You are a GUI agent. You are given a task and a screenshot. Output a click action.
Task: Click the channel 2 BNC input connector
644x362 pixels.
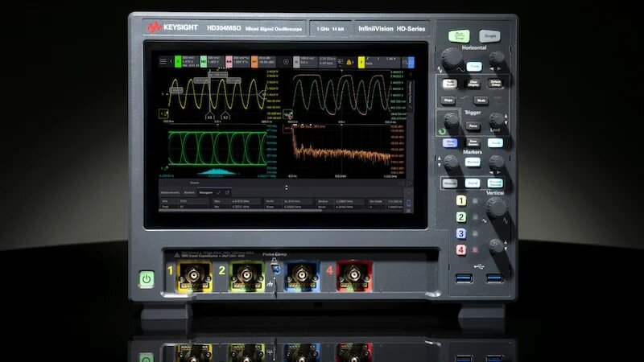pos(246,276)
